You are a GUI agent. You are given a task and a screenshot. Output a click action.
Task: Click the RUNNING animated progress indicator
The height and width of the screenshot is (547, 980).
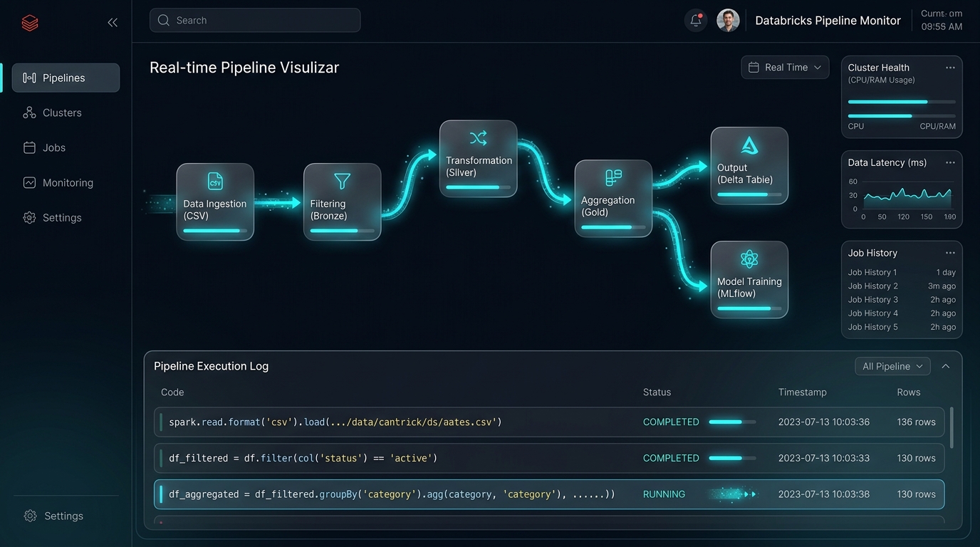click(x=734, y=494)
